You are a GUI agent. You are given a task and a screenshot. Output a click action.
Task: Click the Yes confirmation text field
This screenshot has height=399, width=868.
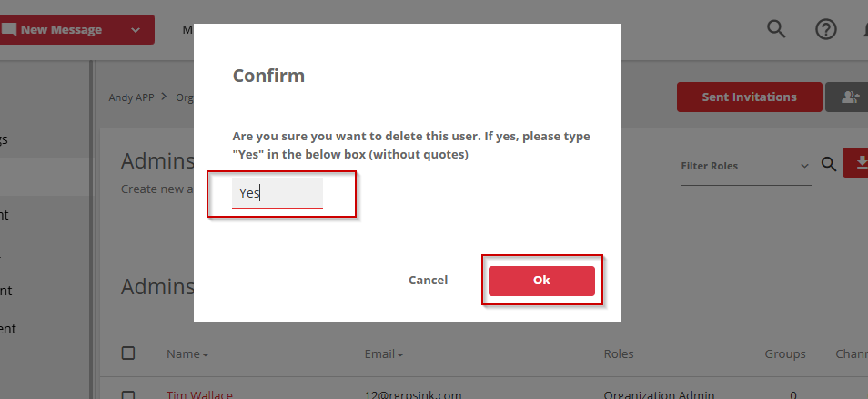tap(277, 193)
